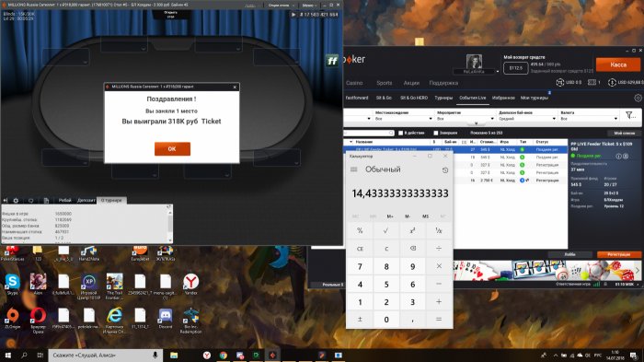Expand the filter panel chevron
The image size is (644, 362).
(476, 123)
